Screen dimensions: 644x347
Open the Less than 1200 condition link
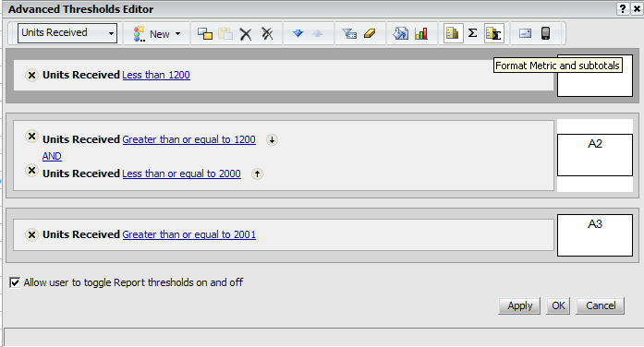(156, 75)
